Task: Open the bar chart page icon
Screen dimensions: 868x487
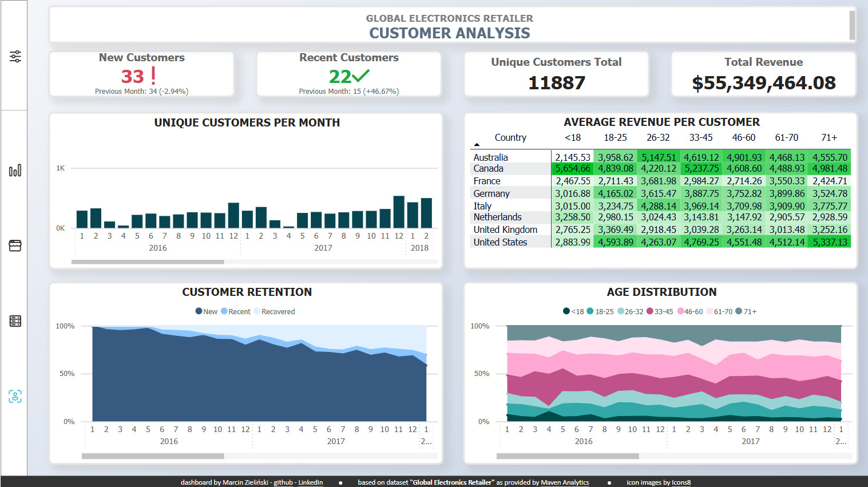Action: 15,170
